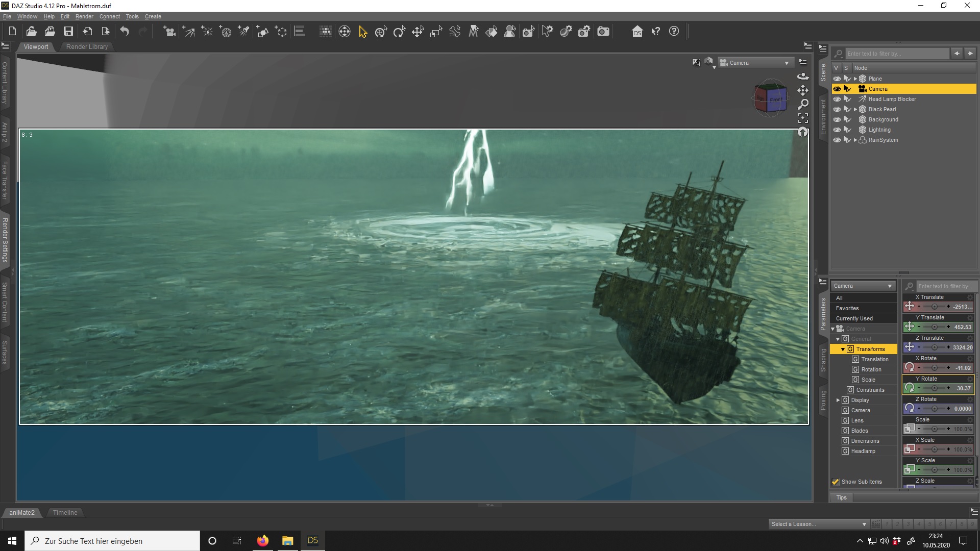Select the Favorites parameter filter
The width and height of the screenshot is (980, 551).
click(847, 308)
